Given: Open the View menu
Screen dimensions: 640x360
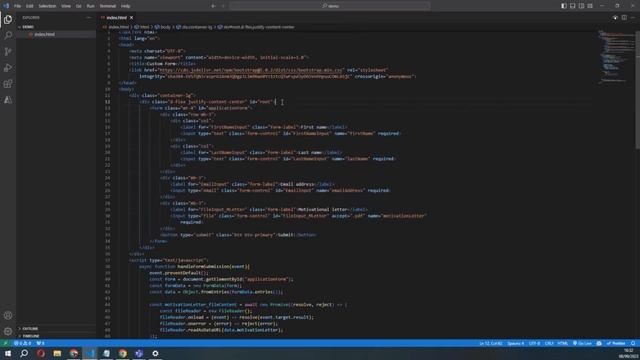Looking at the screenshot, I should coord(66,6).
